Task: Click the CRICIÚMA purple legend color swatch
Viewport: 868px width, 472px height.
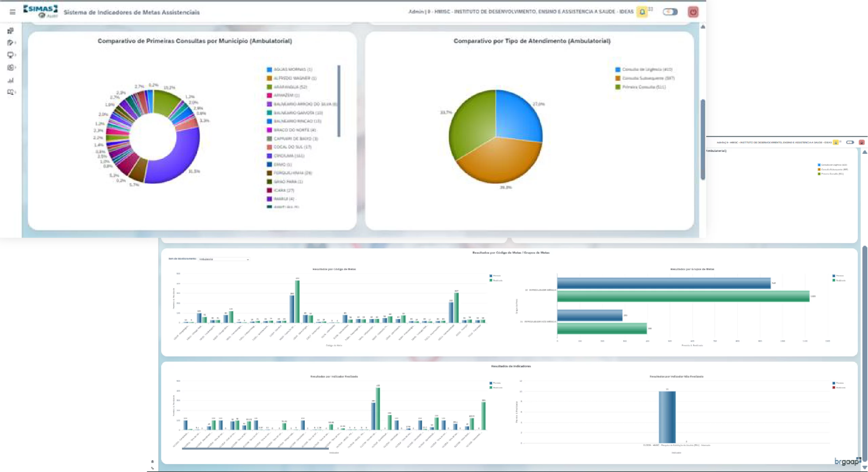Action: [269, 156]
